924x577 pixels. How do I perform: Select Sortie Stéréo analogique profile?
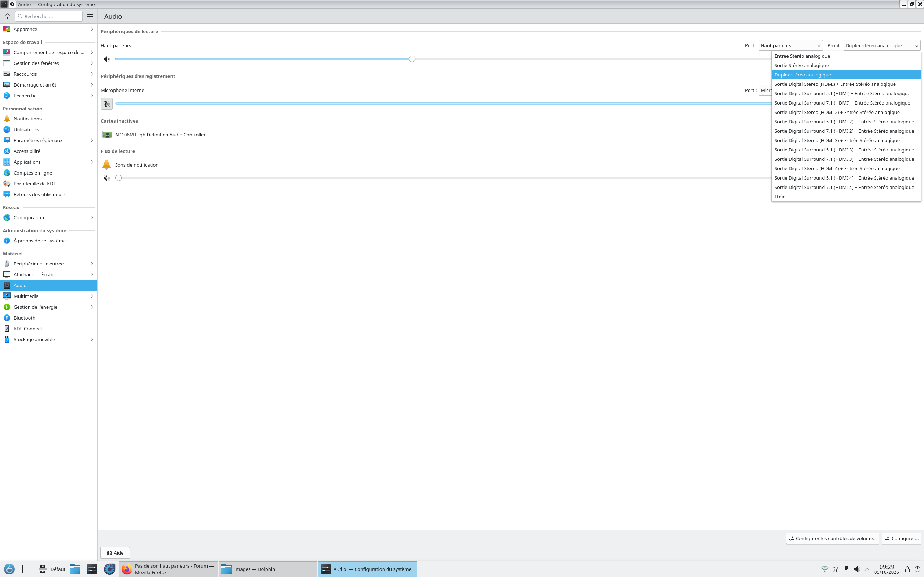(801, 65)
